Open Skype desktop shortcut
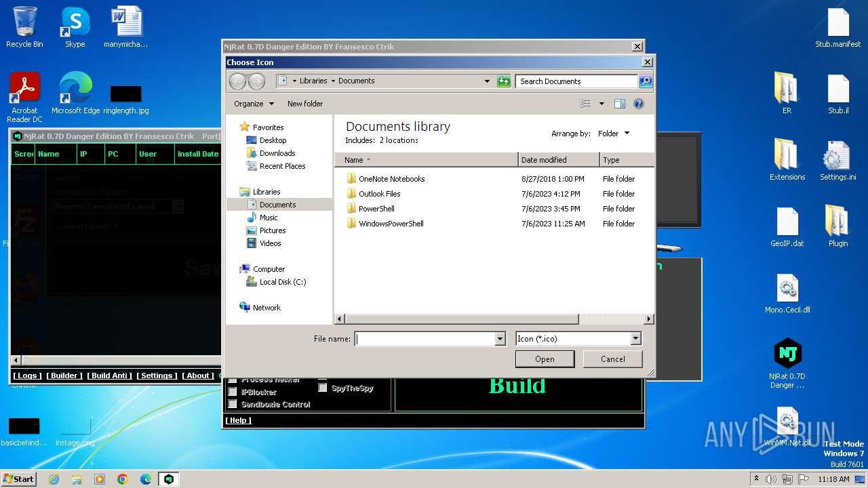The image size is (868, 488). (x=75, y=28)
